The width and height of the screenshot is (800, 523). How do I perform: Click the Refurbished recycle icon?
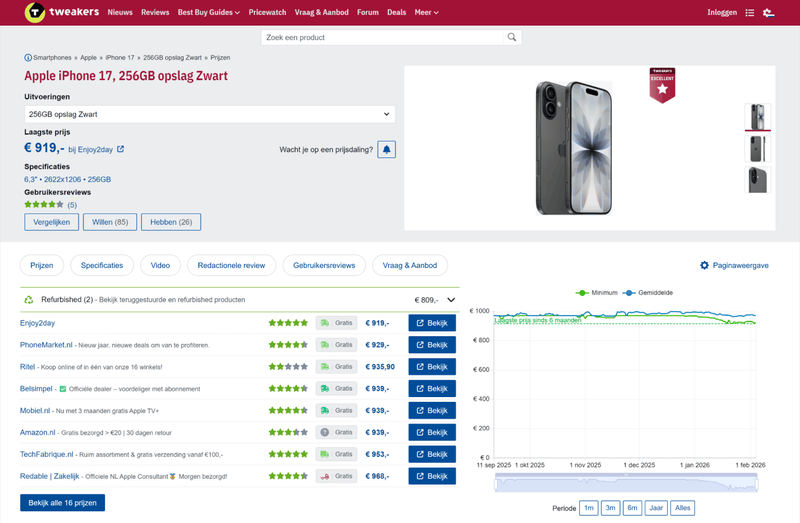coord(29,300)
